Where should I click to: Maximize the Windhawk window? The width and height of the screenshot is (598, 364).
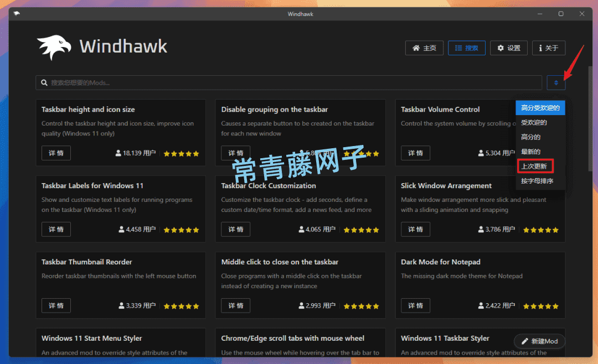click(560, 14)
